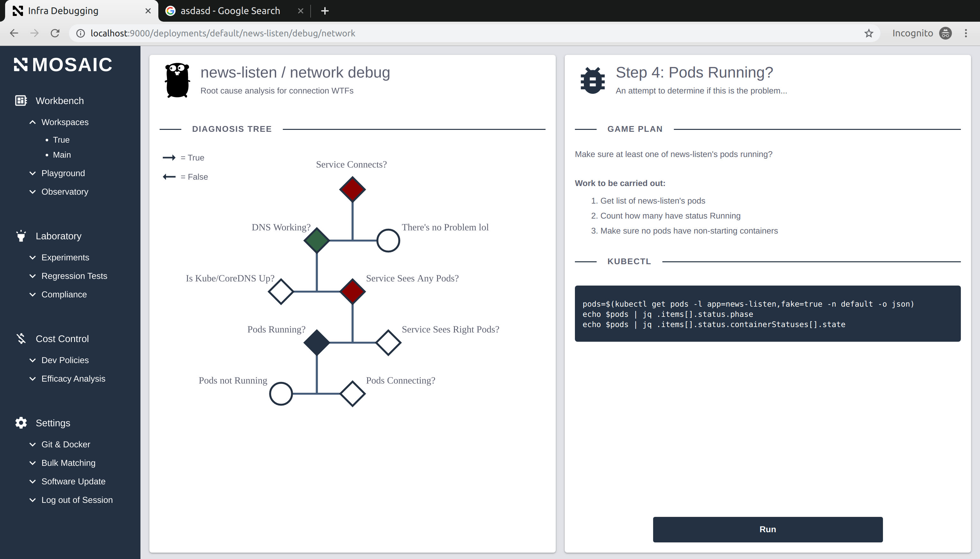Select the Workbench panel icon

(20, 100)
